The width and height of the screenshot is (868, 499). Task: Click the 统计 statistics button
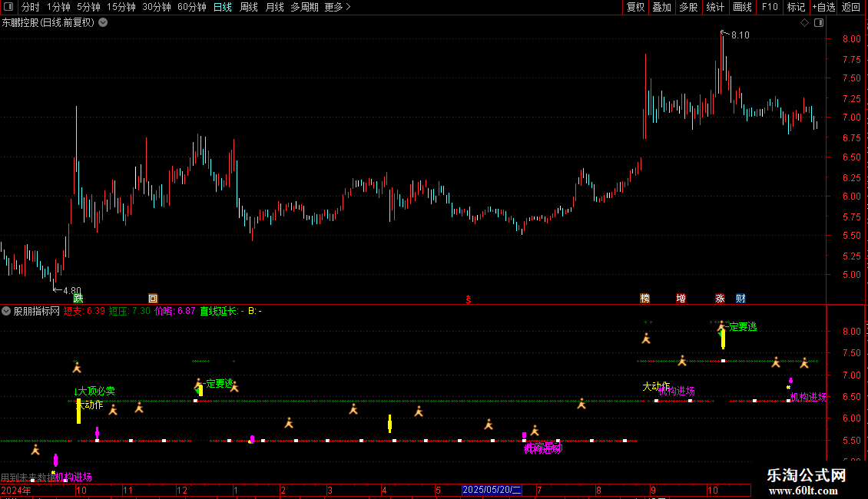coord(714,7)
